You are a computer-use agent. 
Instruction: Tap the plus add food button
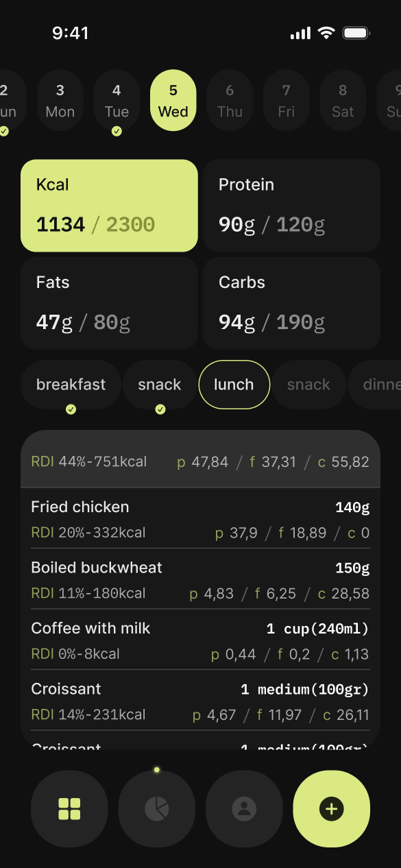[x=332, y=809]
